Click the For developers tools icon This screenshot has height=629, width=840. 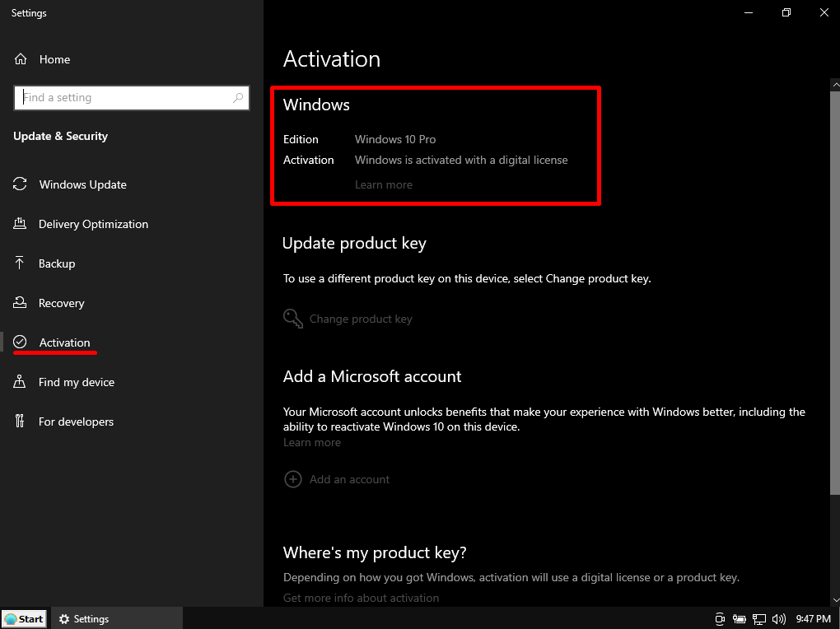click(20, 422)
